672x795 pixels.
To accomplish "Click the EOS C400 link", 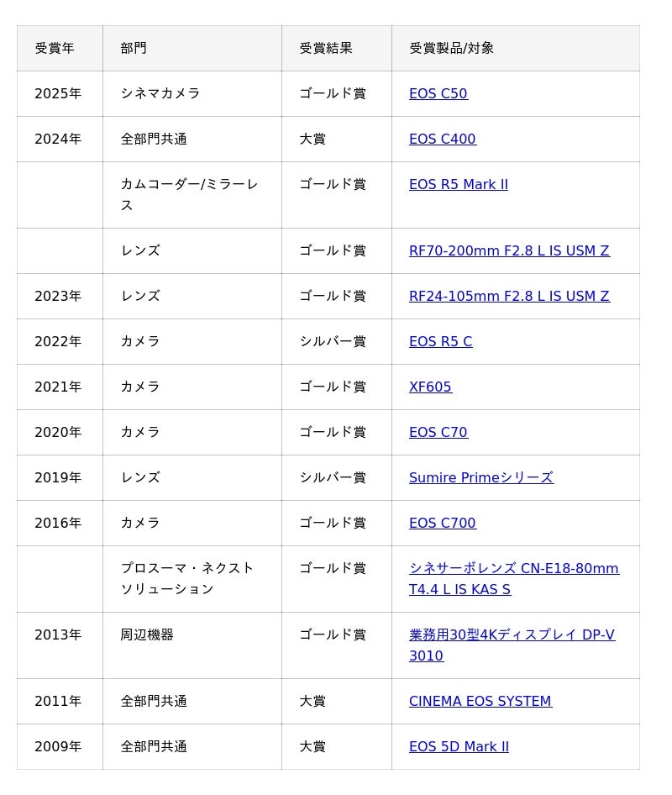I will point(442,139).
